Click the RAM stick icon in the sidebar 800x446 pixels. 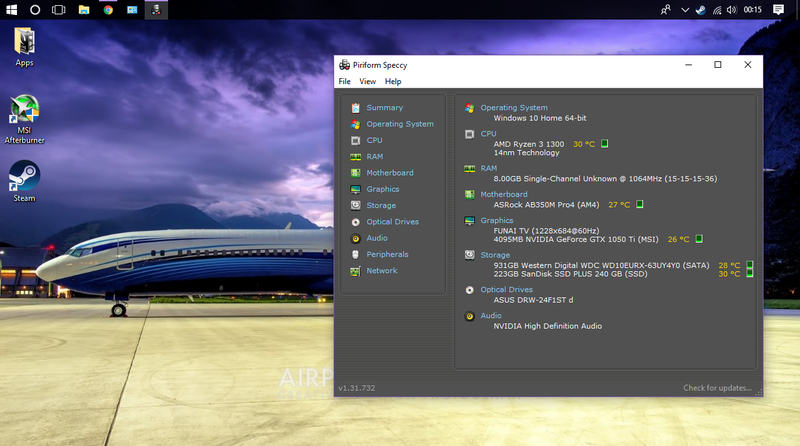pyautogui.click(x=356, y=157)
